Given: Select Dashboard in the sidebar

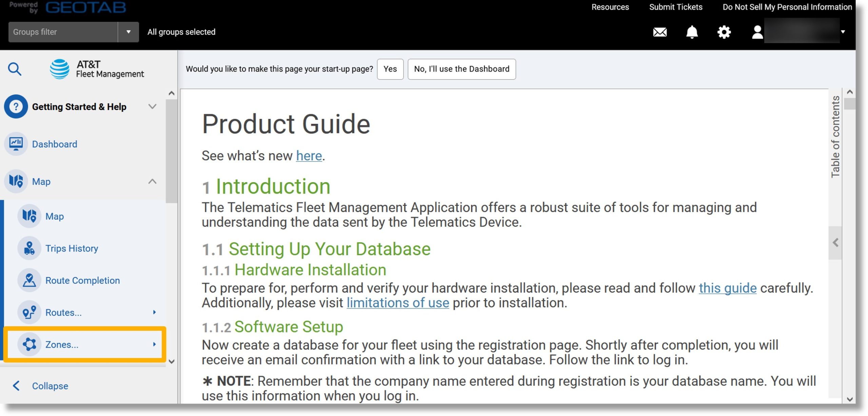Looking at the screenshot, I should tap(55, 144).
